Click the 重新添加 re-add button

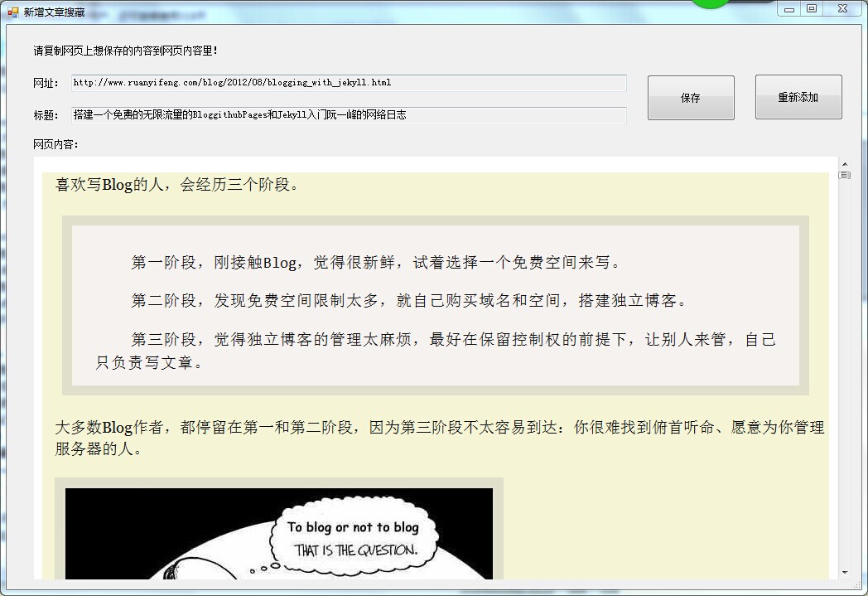[x=798, y=97]
